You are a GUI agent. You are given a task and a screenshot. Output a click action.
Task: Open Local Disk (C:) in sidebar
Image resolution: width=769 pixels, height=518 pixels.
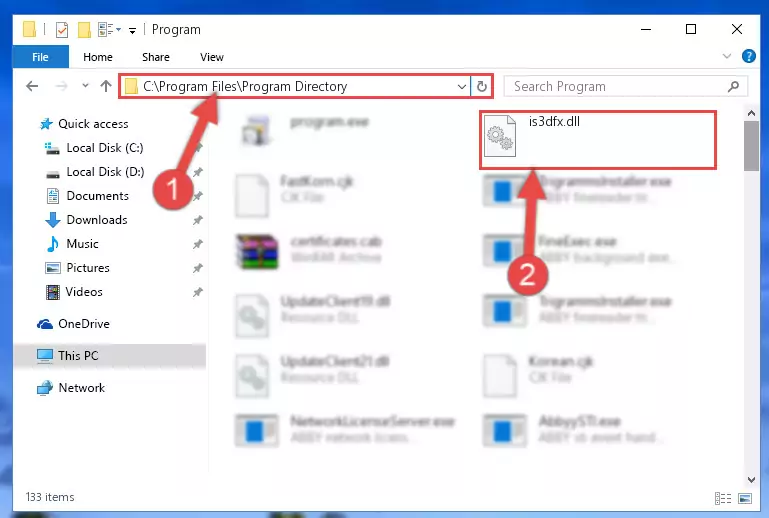pos(104,148)
